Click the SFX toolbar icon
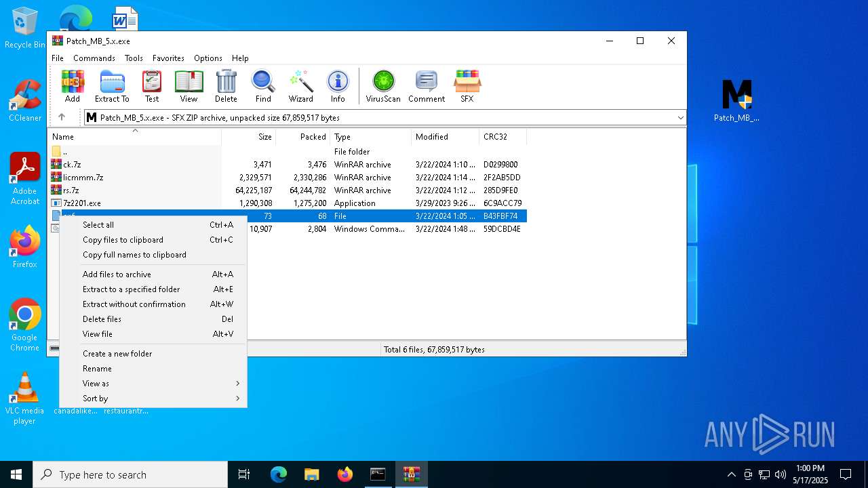Viewport: 868px width, 488px height. coord(467,86)
